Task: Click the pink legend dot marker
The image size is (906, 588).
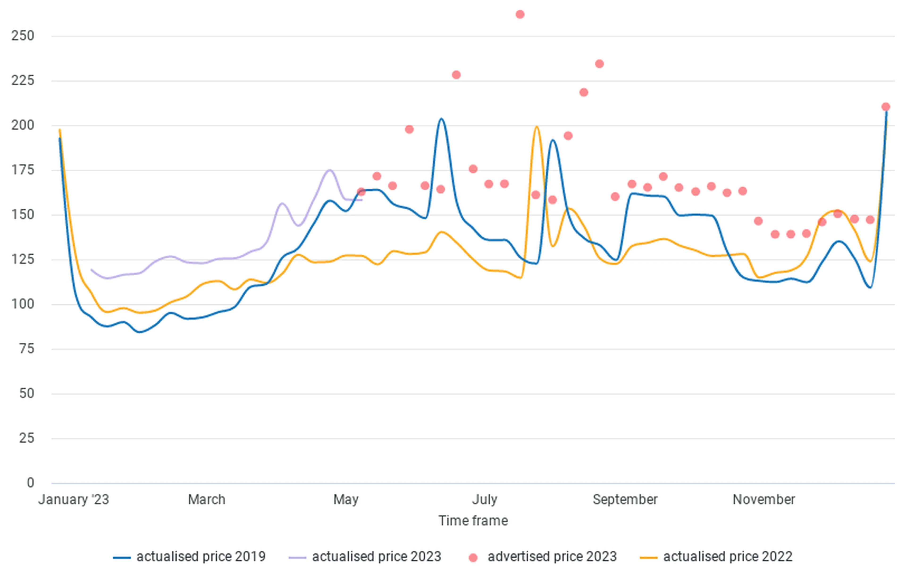Action: tap(473, 558)
